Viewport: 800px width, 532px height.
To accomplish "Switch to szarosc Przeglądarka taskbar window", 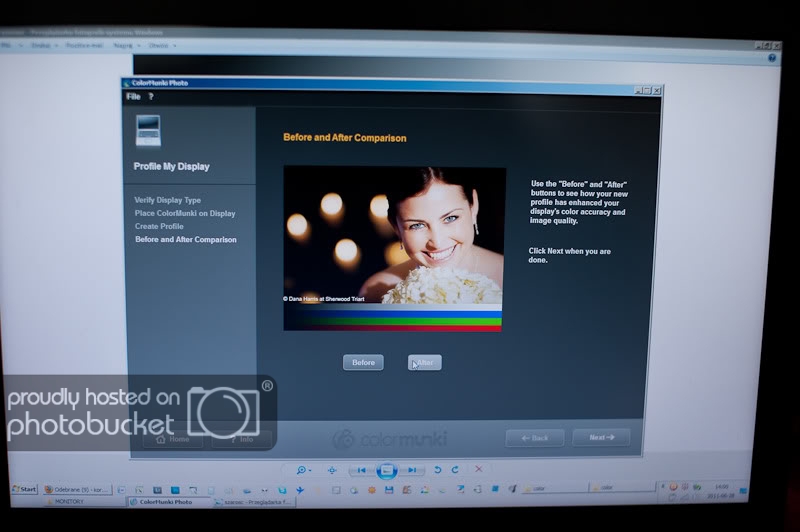I will coord(254,502).
